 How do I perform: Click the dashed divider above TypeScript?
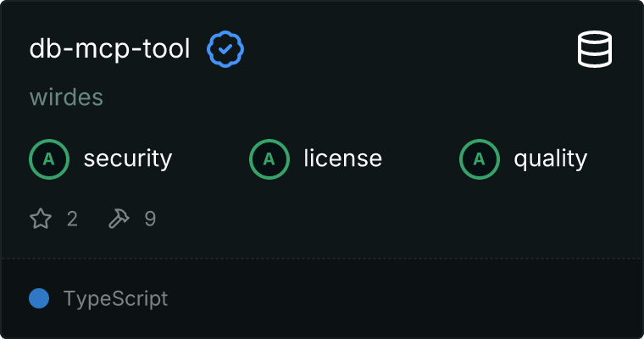point(322,258)
